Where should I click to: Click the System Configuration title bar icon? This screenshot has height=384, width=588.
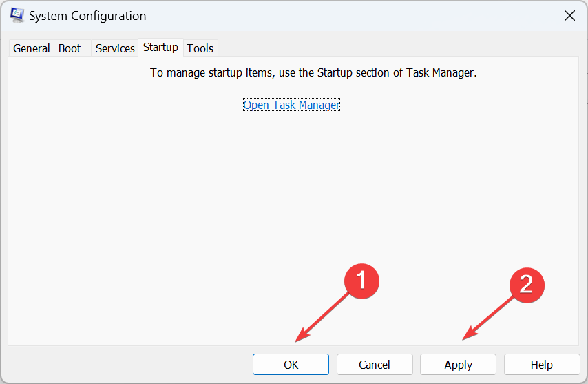19,16
